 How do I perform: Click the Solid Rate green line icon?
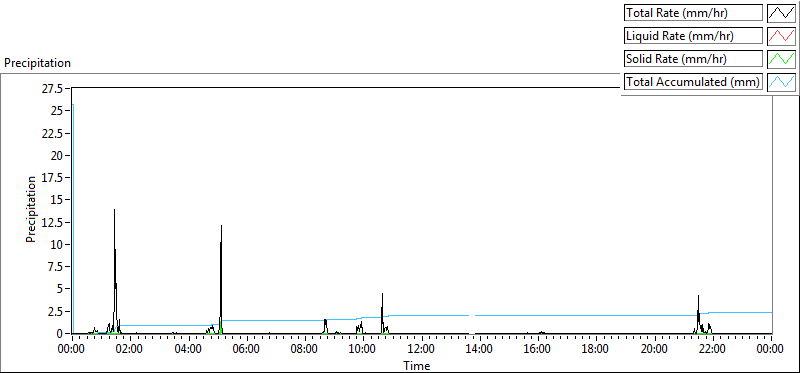[781, 59]
